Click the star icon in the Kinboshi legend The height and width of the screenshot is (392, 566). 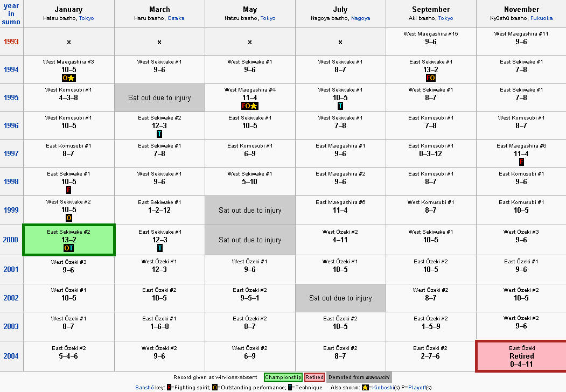(365, 387)
